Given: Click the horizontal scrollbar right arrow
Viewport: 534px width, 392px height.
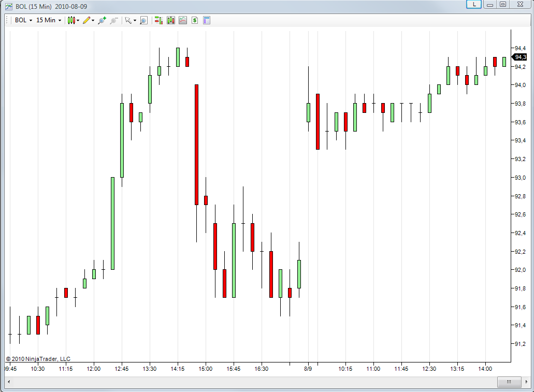Looking at the screenshot, I should [x=527, y=382].
